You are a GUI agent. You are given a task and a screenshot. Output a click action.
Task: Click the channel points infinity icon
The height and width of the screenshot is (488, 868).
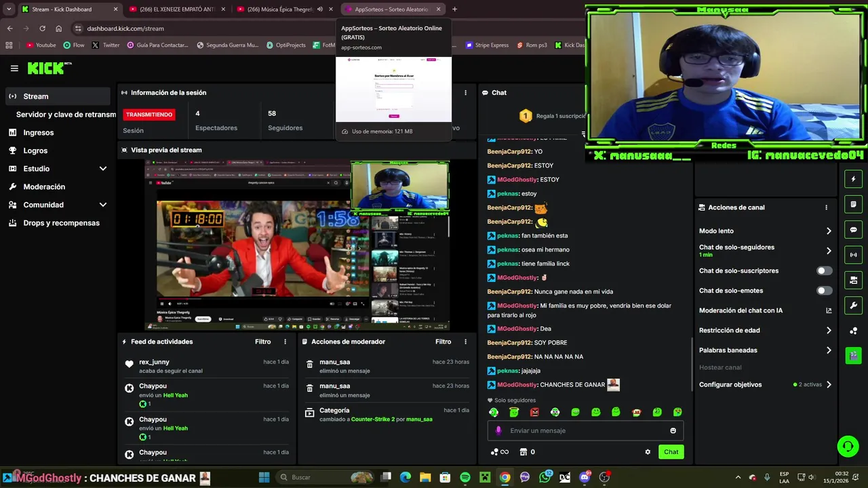tap(500, 452)
